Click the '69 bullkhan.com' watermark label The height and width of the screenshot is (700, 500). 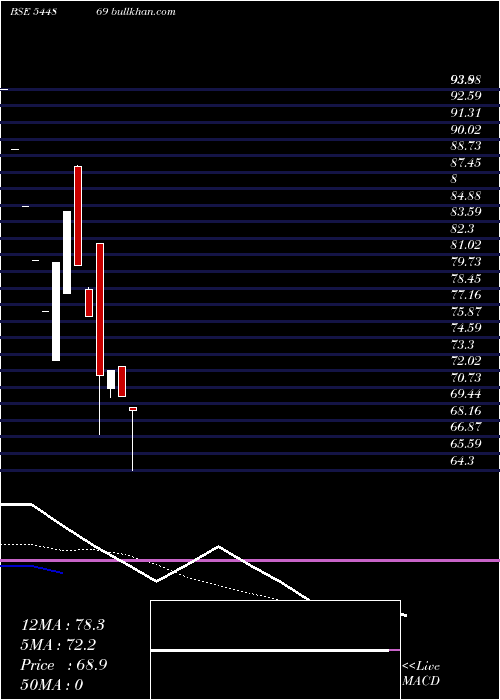tap(136, 12)
